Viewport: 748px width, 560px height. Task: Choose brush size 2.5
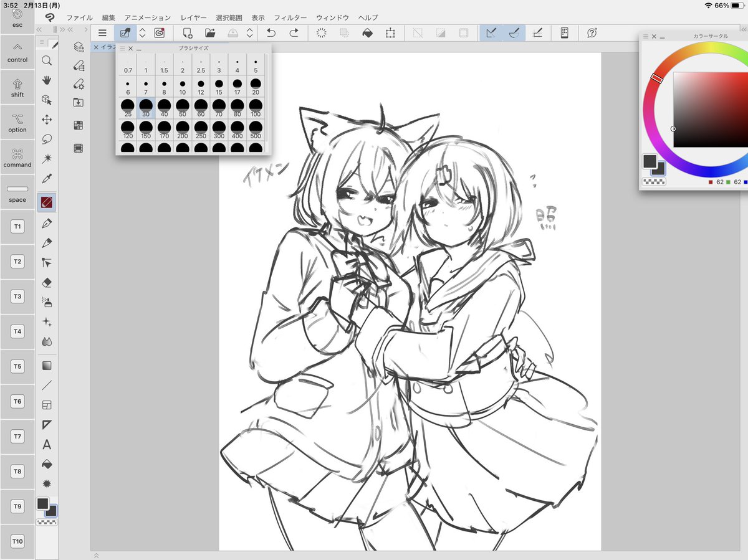tap(201, 64)
